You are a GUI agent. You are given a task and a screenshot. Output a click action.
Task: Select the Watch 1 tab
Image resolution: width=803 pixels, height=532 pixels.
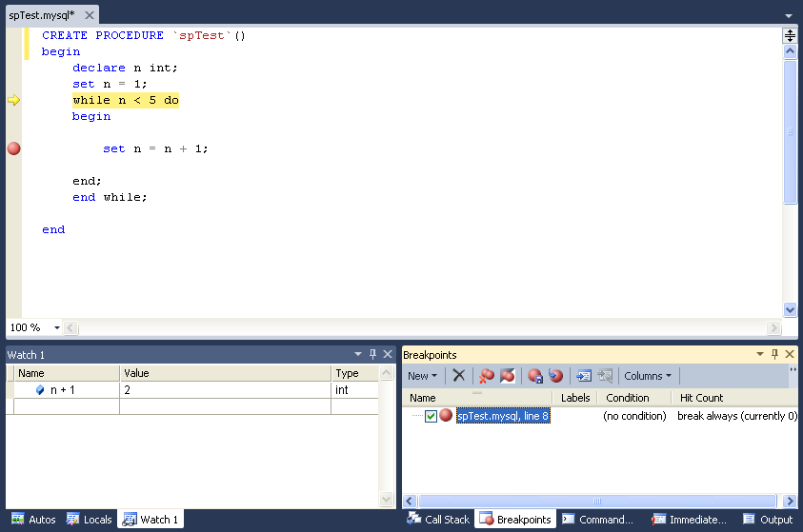click(x=151, y=520)
